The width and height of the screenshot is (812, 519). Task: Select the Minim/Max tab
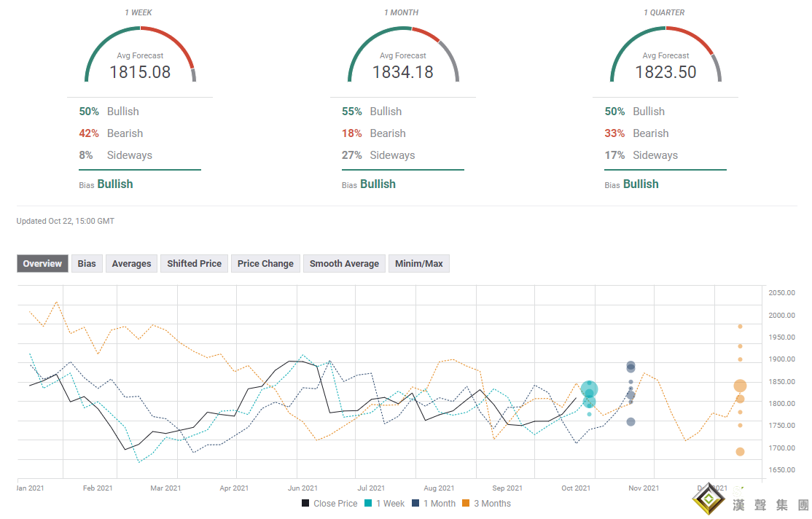(x=419, y=264)
